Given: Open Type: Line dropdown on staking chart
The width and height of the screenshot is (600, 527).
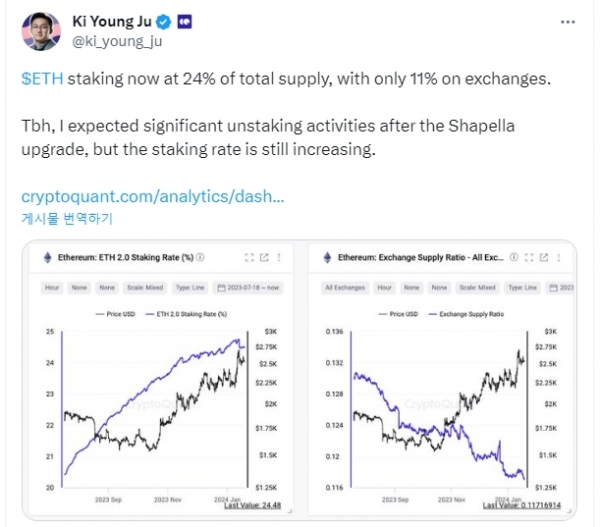Looking at the screenshot, I should tap(190, 287).
